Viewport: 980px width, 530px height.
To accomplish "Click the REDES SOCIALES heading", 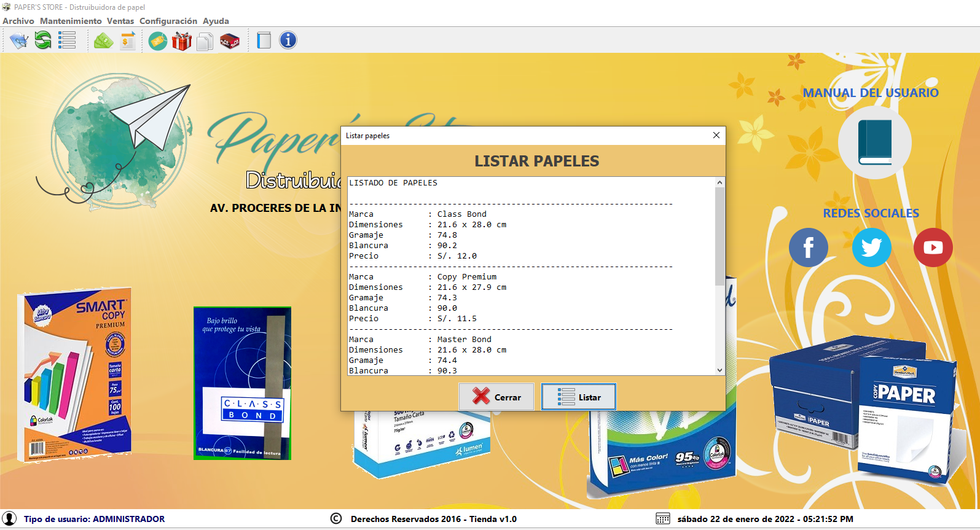I will pos(871,213).
